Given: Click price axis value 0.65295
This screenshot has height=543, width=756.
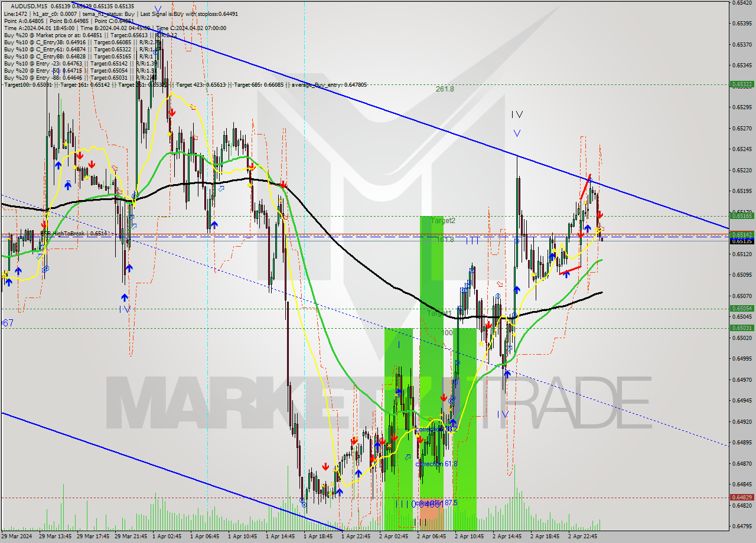Looking at the screenshot, I should (x=742, y=107).
